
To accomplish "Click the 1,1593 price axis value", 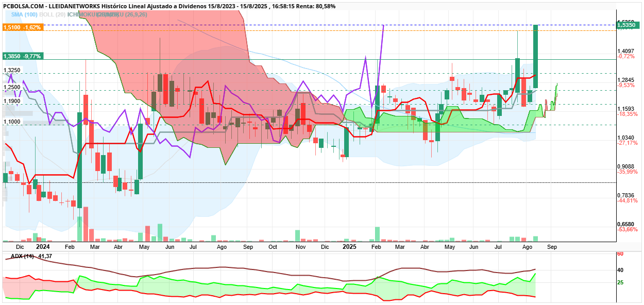I will (625, 108).
